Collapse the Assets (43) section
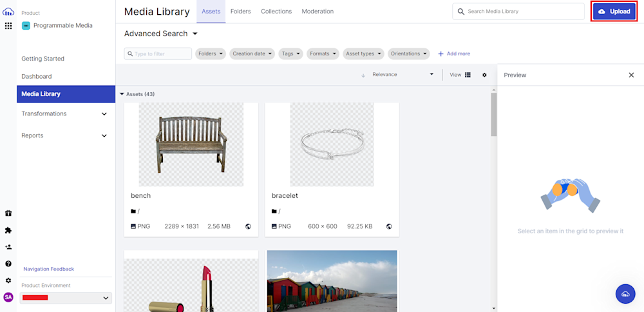The height and width of the screenshot is (312, 644). [122, 94]
